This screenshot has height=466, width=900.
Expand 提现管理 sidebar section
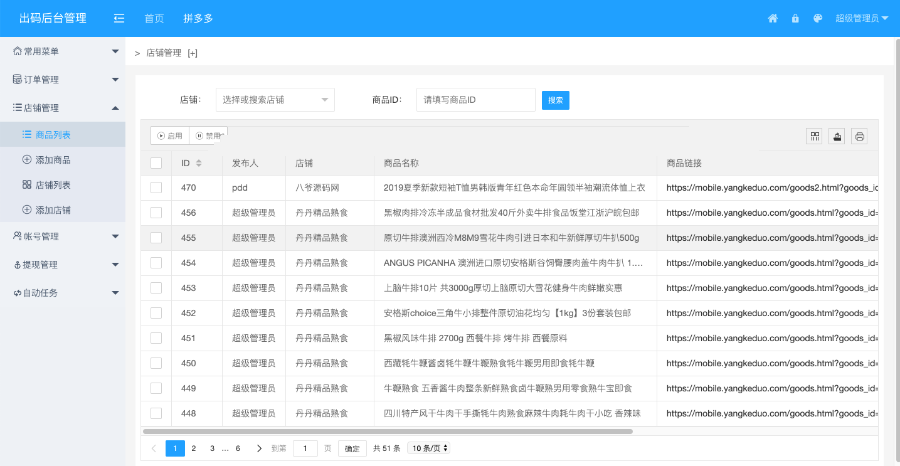[63, 265]
